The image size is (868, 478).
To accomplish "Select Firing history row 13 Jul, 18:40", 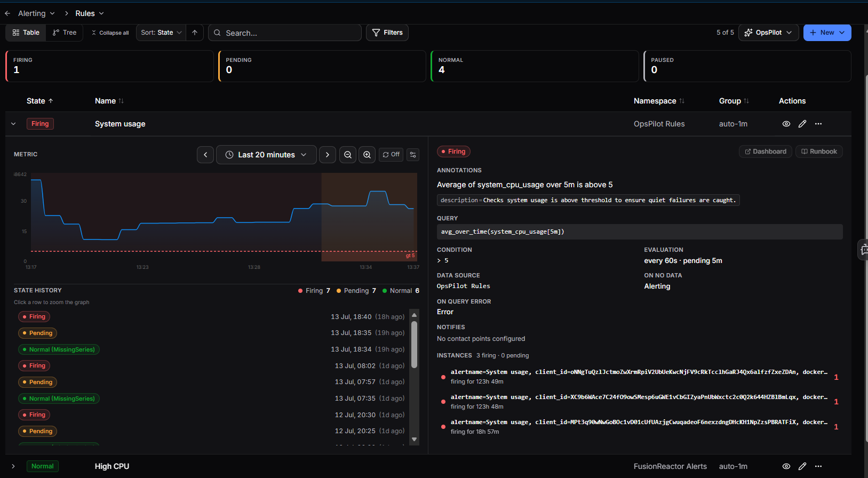I will tap(211, 317).
